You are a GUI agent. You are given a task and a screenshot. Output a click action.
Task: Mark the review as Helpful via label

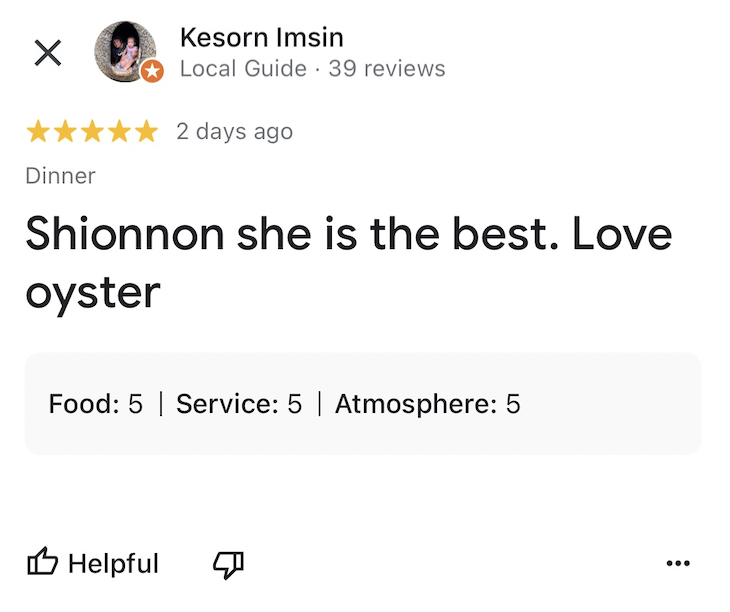[x=113, y=564]
